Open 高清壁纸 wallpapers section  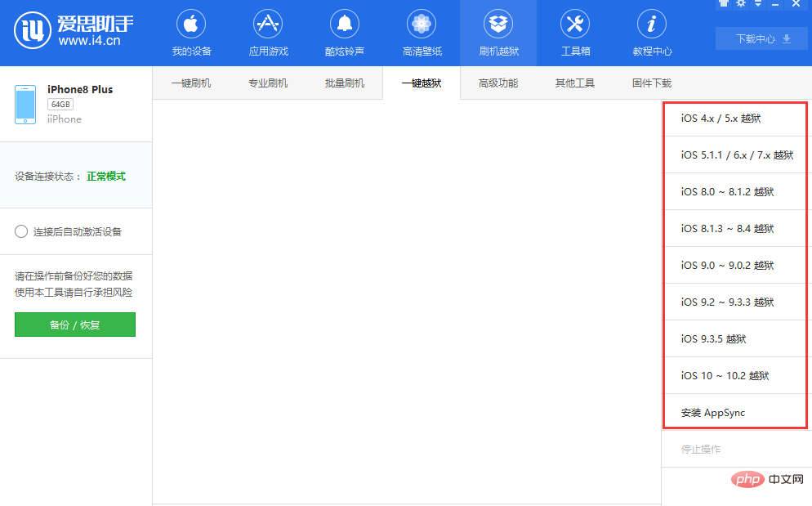tap(422, 34)
